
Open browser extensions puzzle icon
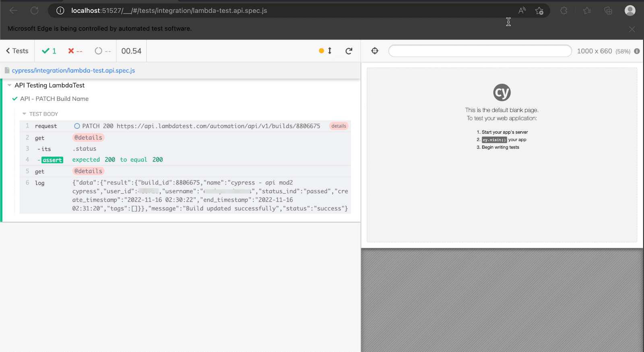coord(564,10)
